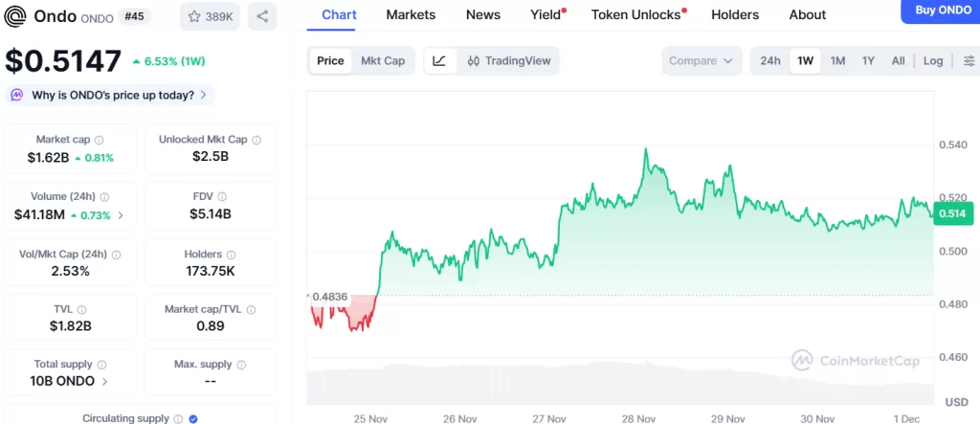
Task: Select the 1M time range
Action: [837, 61]
